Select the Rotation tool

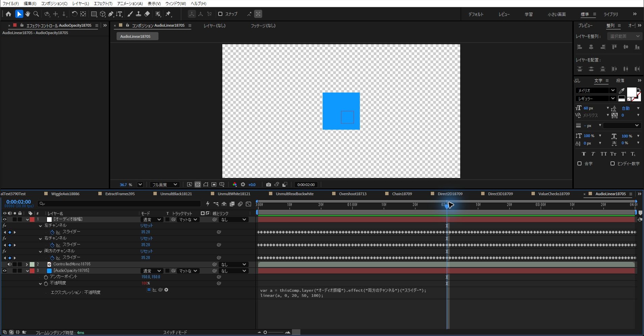[74, 14]
